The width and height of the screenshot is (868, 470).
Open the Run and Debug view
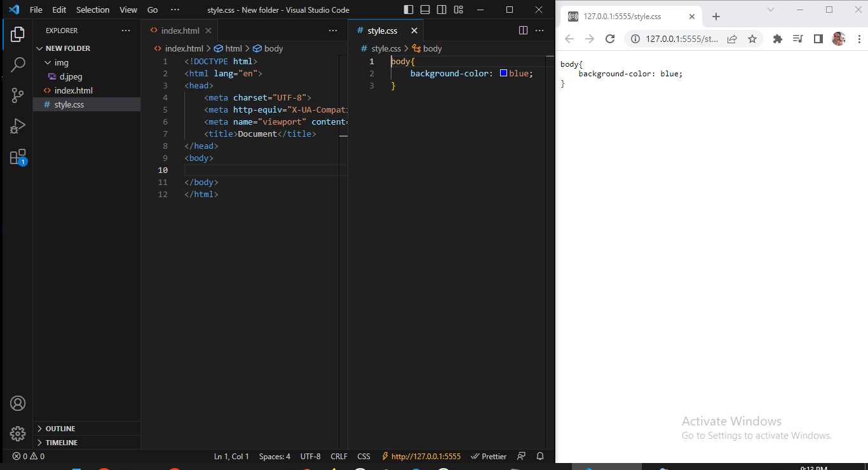pos(18,126)
